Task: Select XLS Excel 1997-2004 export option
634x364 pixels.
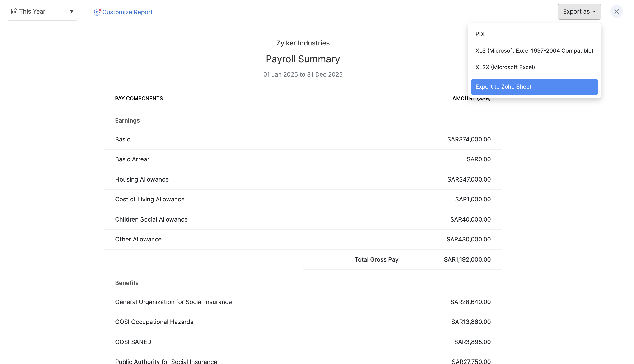Action: (x=534, y=50)
